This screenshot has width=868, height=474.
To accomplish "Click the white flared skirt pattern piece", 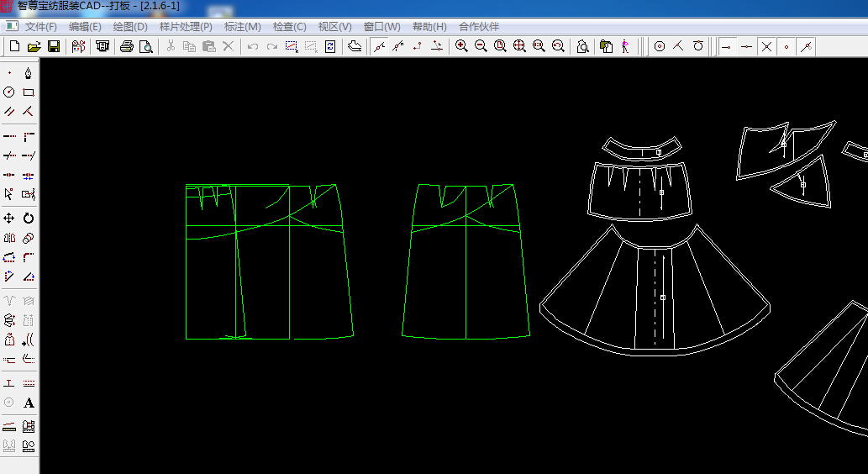I will pyautogui.click(x=655, y=291).
